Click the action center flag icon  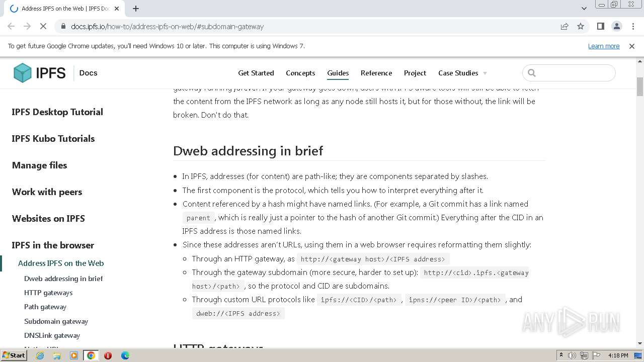pos(596,355)
